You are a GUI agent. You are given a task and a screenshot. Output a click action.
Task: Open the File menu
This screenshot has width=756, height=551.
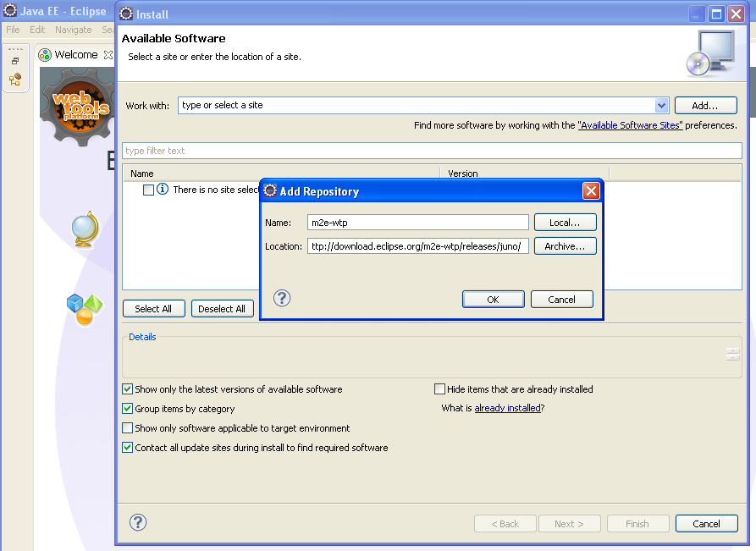[13, 29]
